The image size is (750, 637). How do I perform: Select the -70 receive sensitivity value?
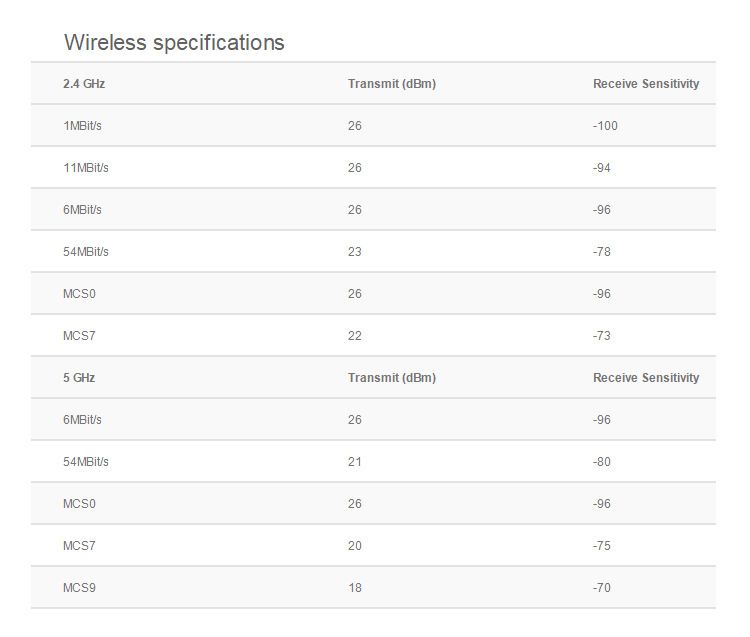coord(602,588)
